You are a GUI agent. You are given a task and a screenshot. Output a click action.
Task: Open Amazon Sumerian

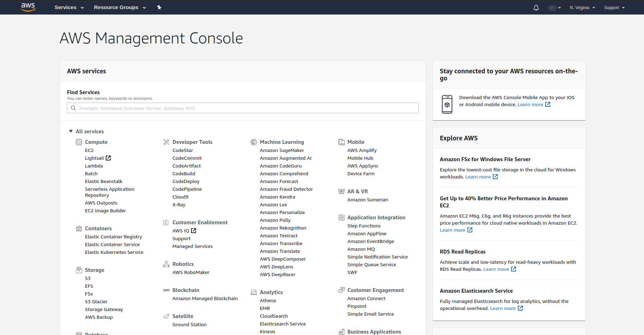click(x=368, y=200)
